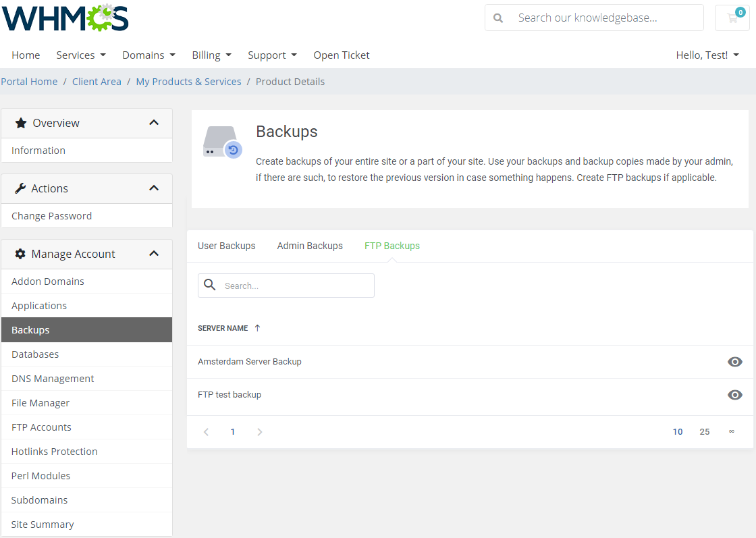The height and width of the screenshot is (538, 756).
Task: Open Site Summary in sidebar
Action: (87, 524)
